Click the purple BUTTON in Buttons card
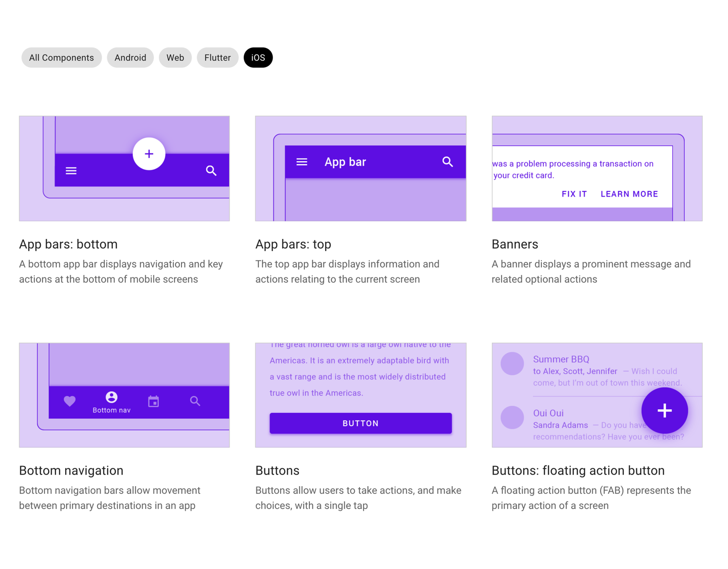The height and width of the screenshot is (569, 728). 360,423
